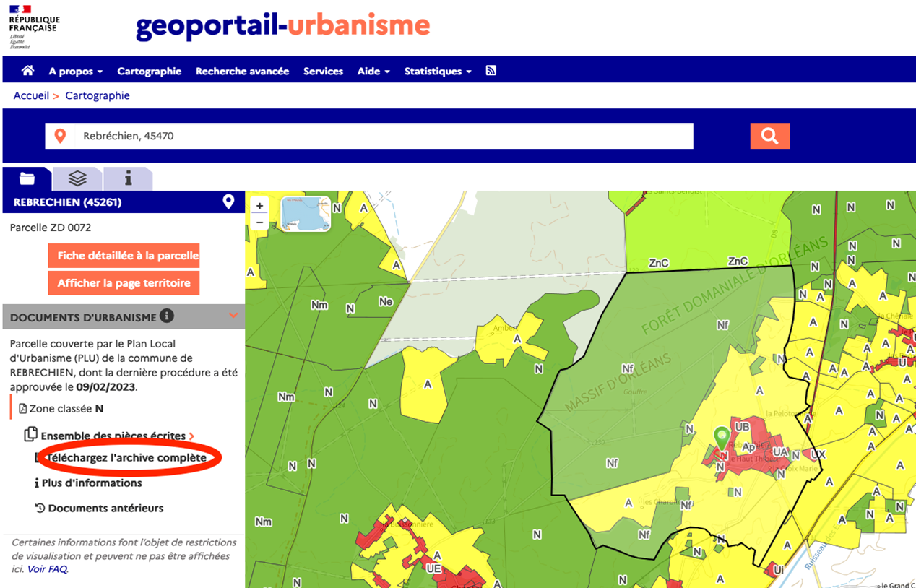Click the Accueil breadcrumb link

(31, 95)
